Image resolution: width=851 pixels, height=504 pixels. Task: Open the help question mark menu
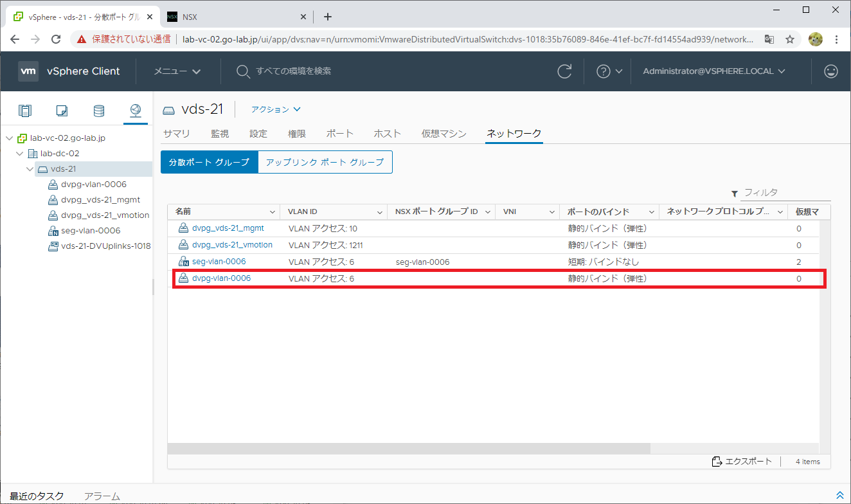[609, 71]
